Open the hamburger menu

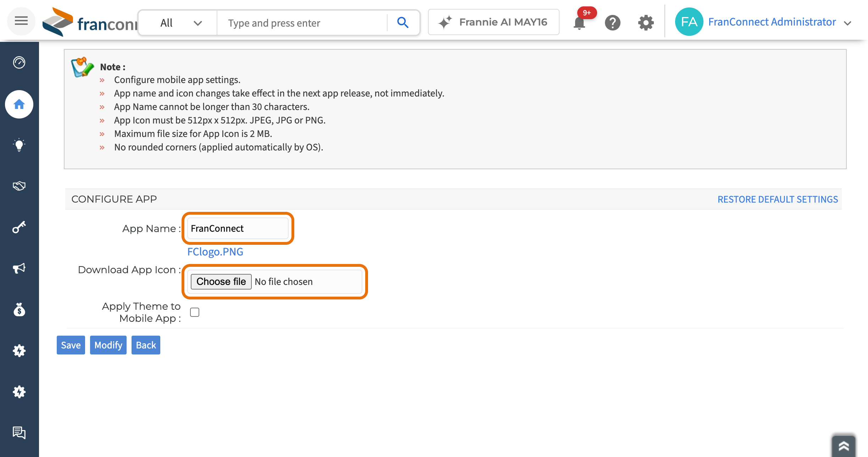(21, 21)
